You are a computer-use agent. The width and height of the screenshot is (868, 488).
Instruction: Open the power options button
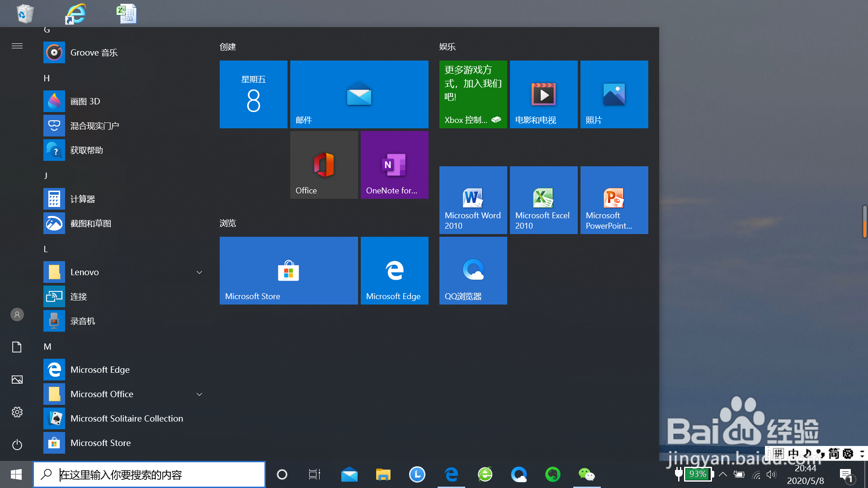17,445
